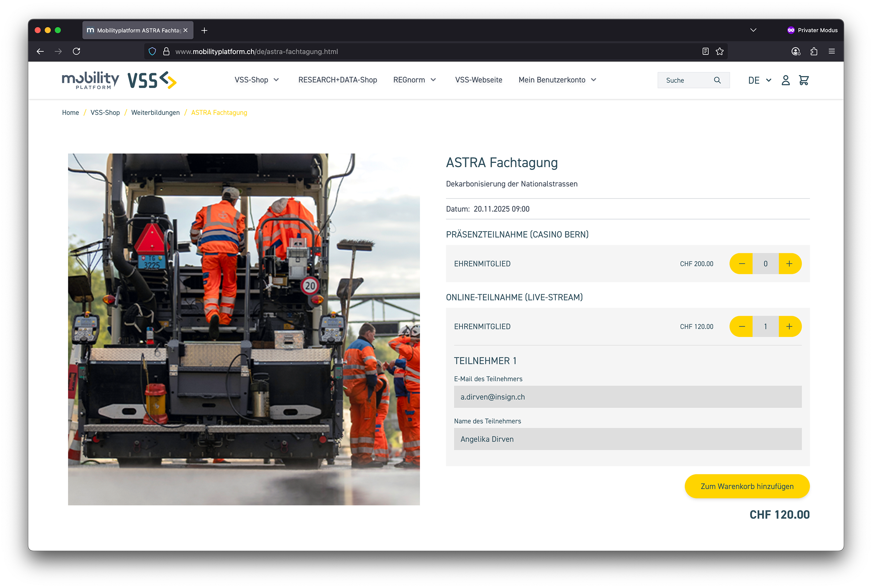Click the browser forward arrow
Image resolution: width=872 pixels, height=588 pixels.
point(58,51)
